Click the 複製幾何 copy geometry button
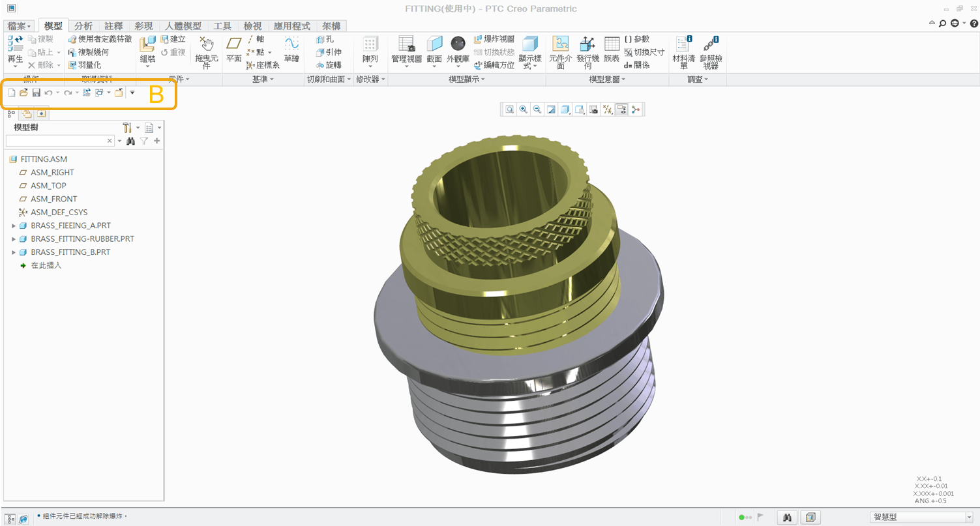Screen dimensions: 980x526 (x=89, y=52)
